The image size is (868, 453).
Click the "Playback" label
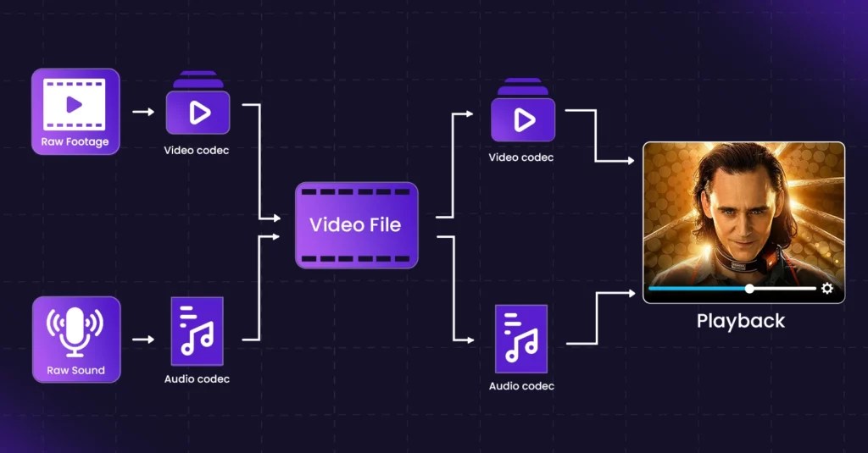(741, 321)
